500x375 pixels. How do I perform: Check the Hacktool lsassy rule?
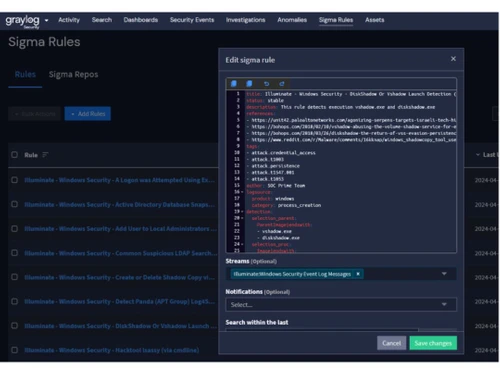tap(14, 350)
